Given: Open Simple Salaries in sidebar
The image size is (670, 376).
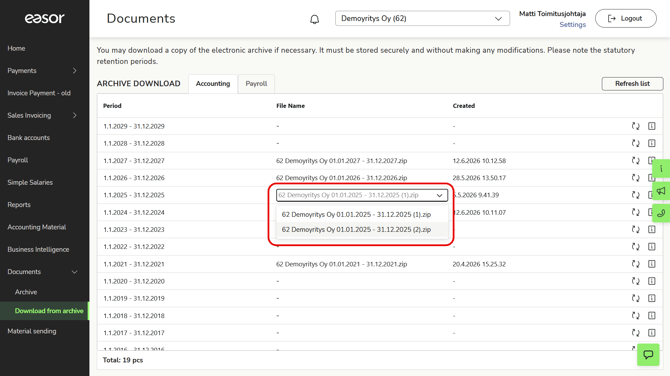Looking at the screenshot, I should [x=30, y=182].
